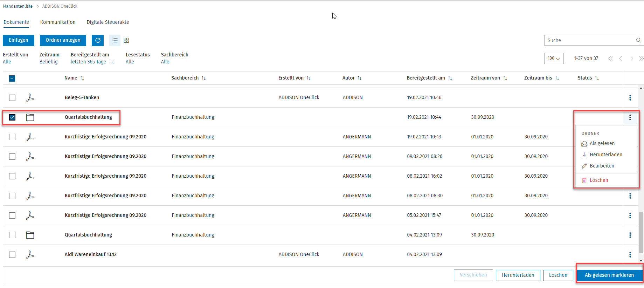Viewport: 644px width, 288px height.
Task: Open the Digitale Steuerakte tab
Action: 108,22
